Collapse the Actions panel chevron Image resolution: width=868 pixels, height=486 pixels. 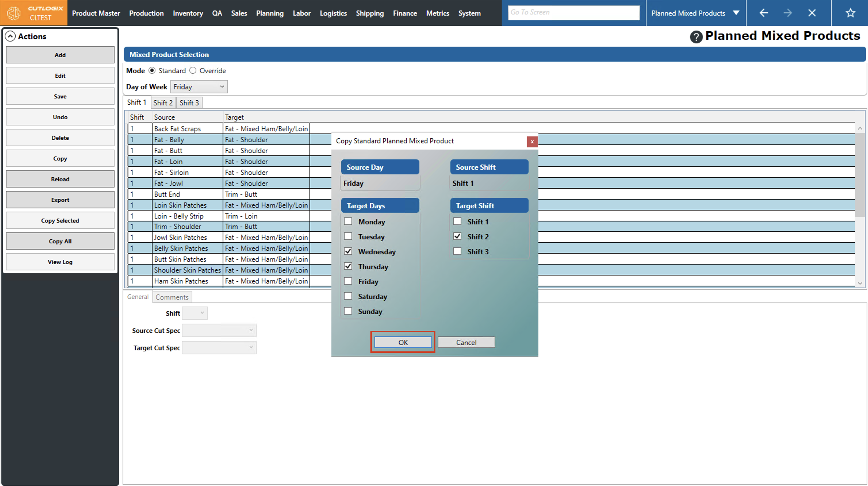pos(10,37)
